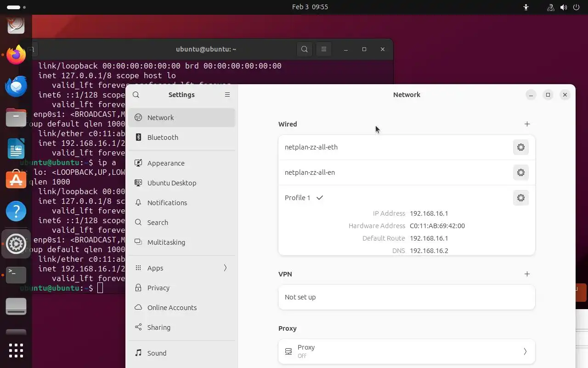Open the Proxy row chevron
588x368 pixels.
tap(525, 352)
